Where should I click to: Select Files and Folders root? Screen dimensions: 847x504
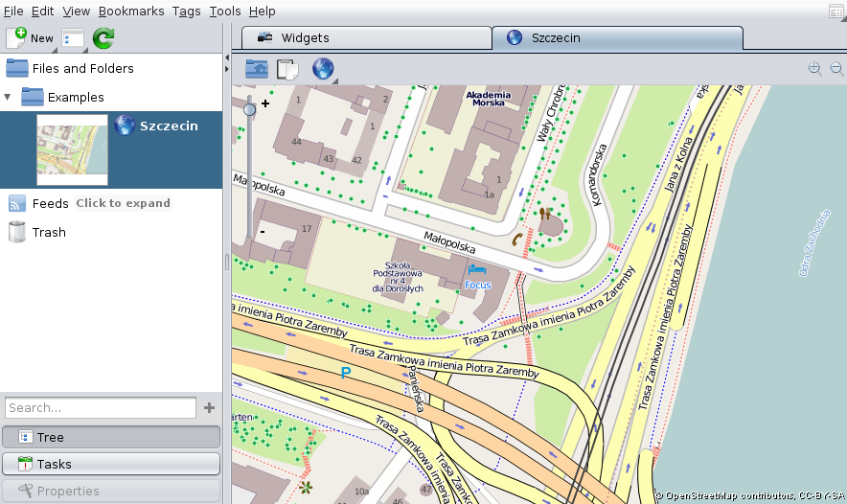point(111,69)
